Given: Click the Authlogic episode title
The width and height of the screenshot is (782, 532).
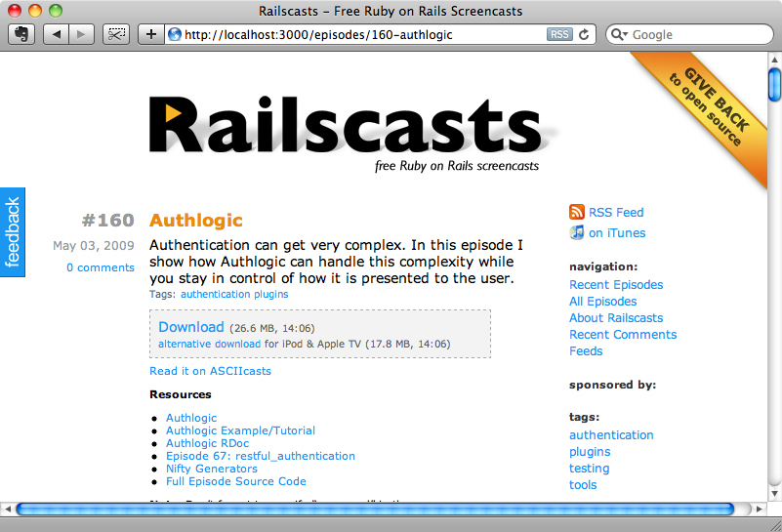Looking at the screenshot, I should click(x=196, y=220).
